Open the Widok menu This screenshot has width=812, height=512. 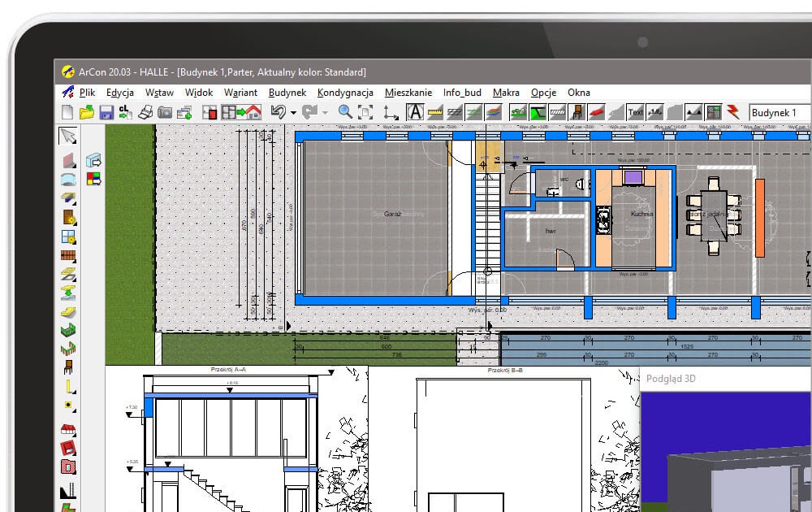(x=199, y=93)
